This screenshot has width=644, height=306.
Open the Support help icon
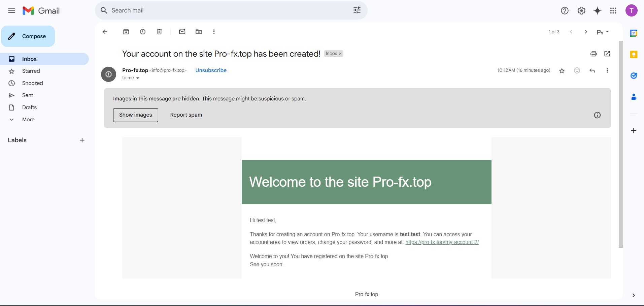565,11
